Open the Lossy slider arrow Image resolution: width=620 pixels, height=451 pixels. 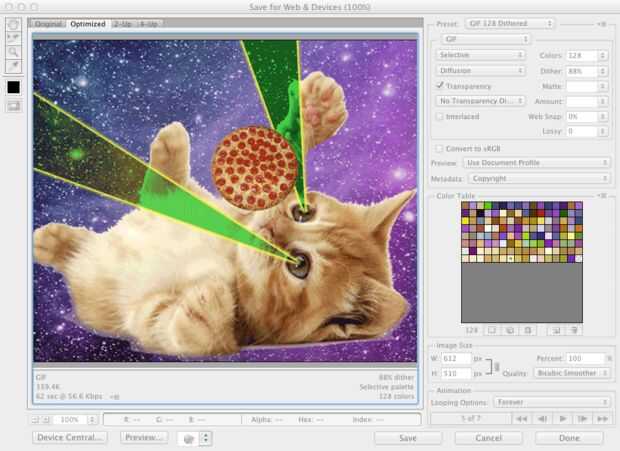click(x=602, y=131)
